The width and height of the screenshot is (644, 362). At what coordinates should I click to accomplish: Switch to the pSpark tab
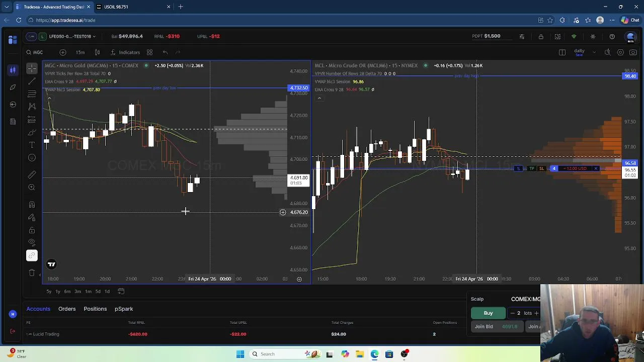pos(124,309)
